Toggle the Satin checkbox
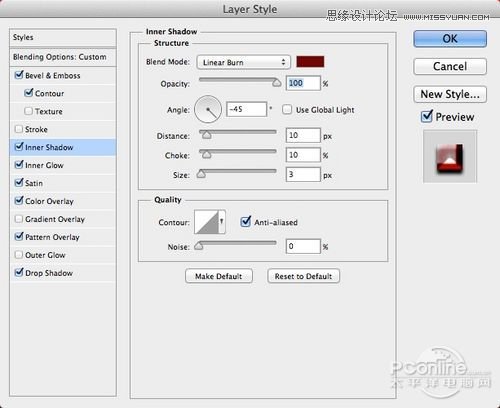 point(19,183)
